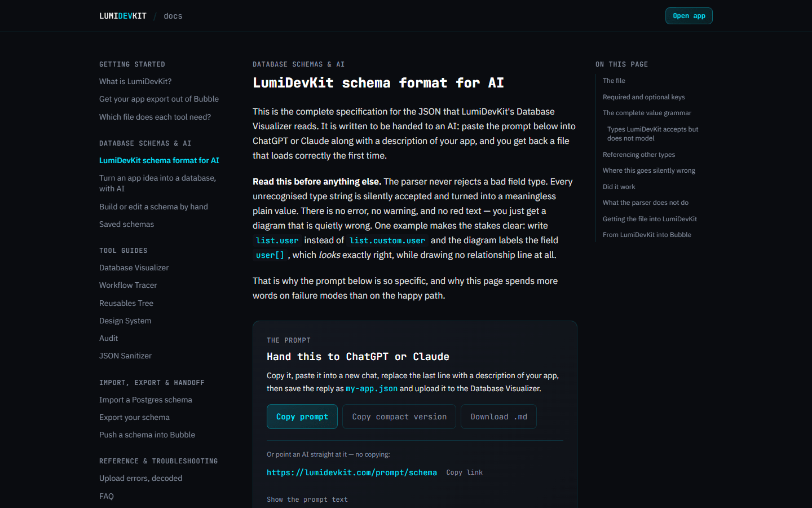Click the 'THE PROMPT' label
The width and height of the screenshot is (812, 508).
pos(289,340)
